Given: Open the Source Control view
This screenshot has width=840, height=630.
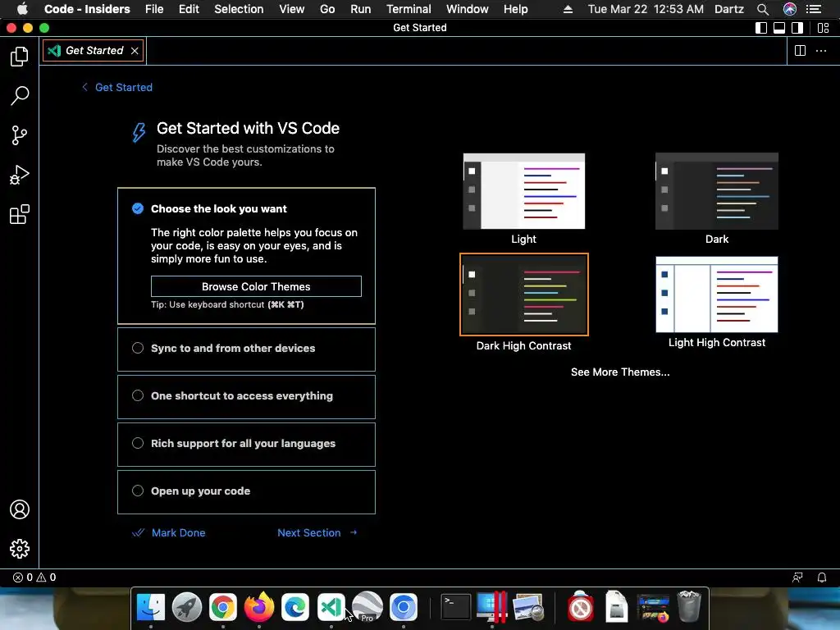Looking at the screenshot, I should 20,135.
